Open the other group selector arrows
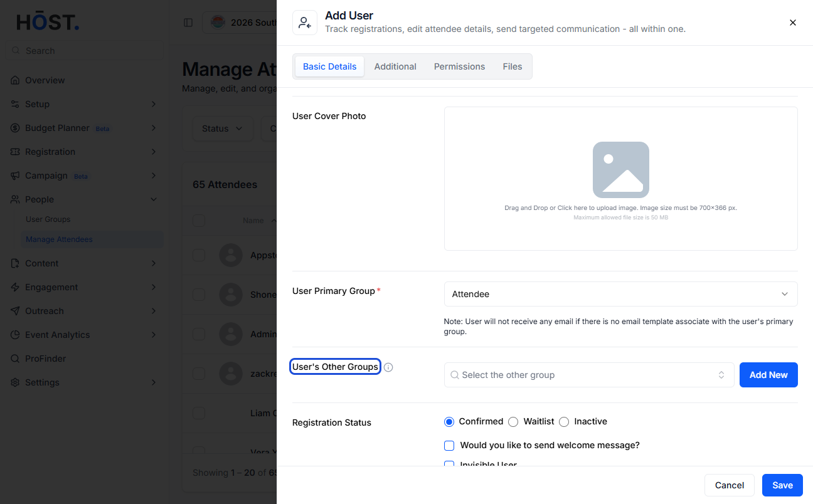 pyautogui.click(x=721, y=375)
